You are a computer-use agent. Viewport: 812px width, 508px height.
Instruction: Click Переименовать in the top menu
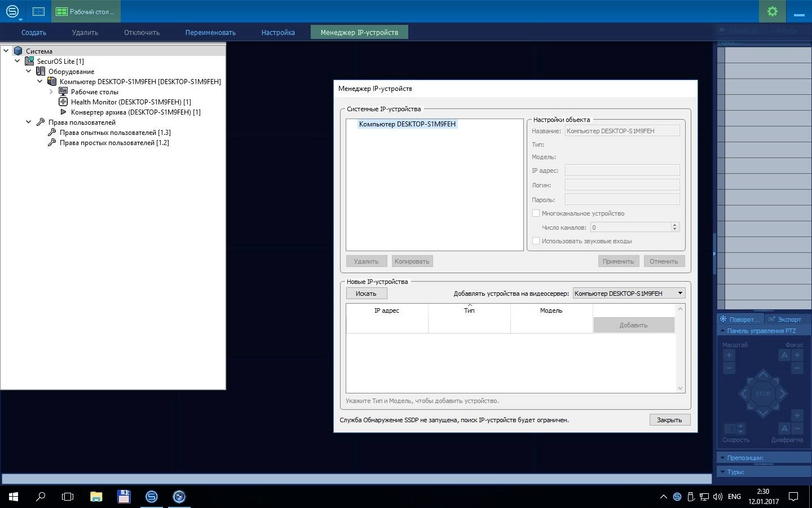(210, 33)
